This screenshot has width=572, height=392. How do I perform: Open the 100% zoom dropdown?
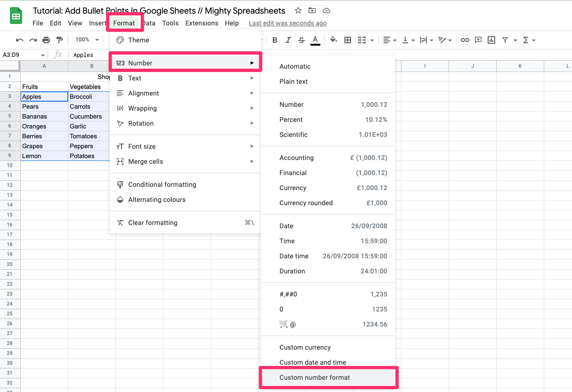pos(87,40)
